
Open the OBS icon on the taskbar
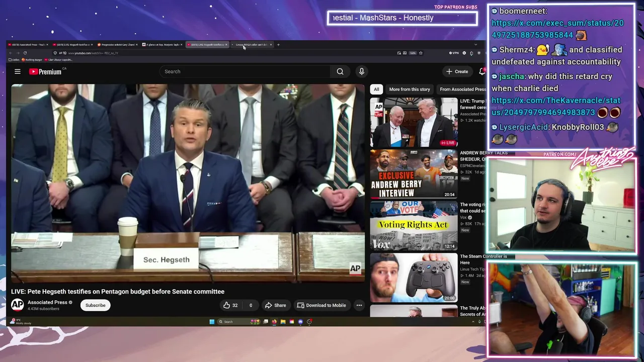309,322
